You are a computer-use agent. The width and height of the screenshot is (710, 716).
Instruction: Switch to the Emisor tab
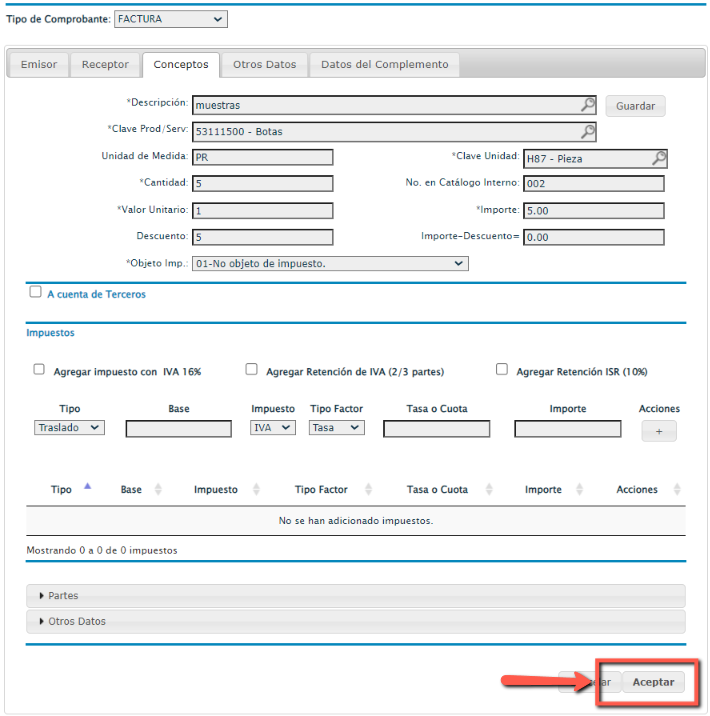pyautogui.click(x=39, y=64)
